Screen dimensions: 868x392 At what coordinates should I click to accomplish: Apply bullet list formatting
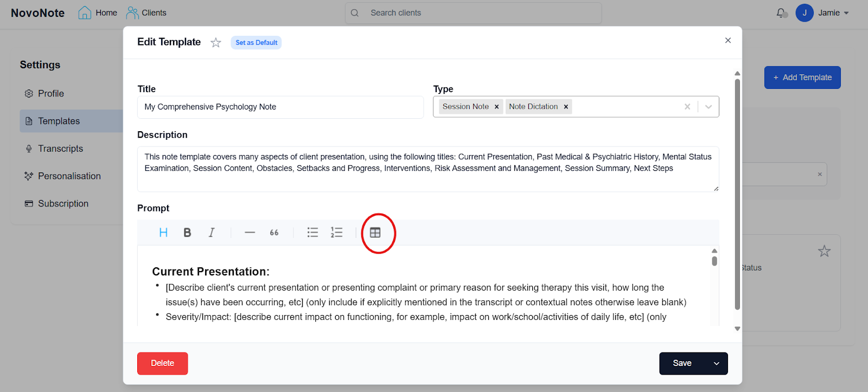click(x=312, y=233)
